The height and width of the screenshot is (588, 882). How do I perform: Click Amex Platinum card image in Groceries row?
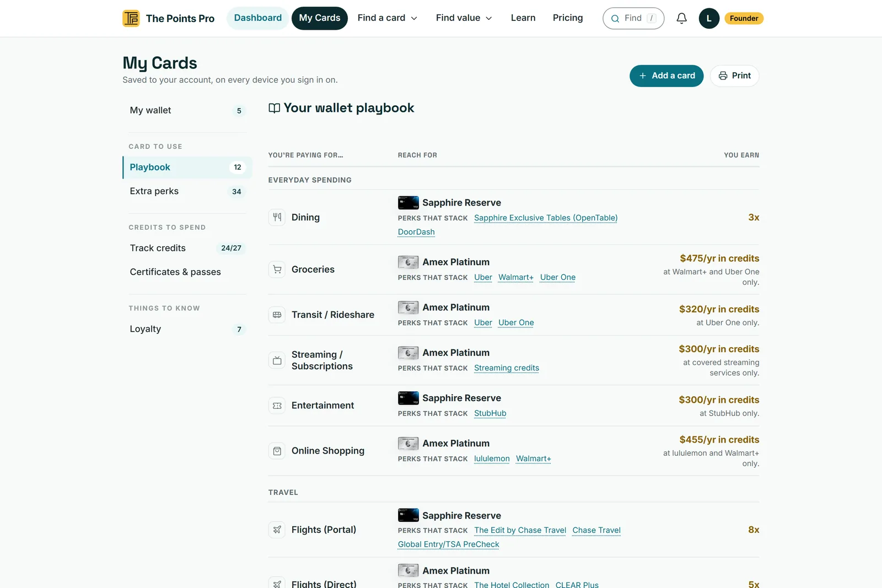pos(408,262)
